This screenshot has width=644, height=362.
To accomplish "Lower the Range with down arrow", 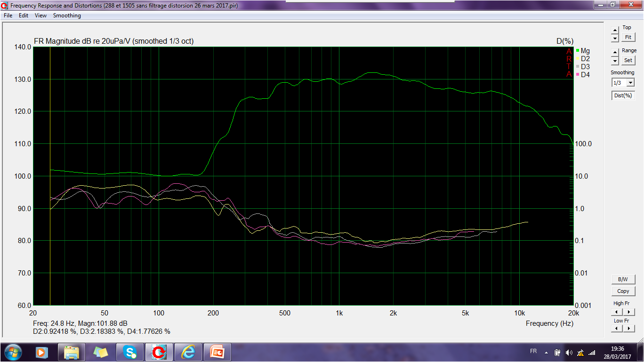I will pos(615,61).
